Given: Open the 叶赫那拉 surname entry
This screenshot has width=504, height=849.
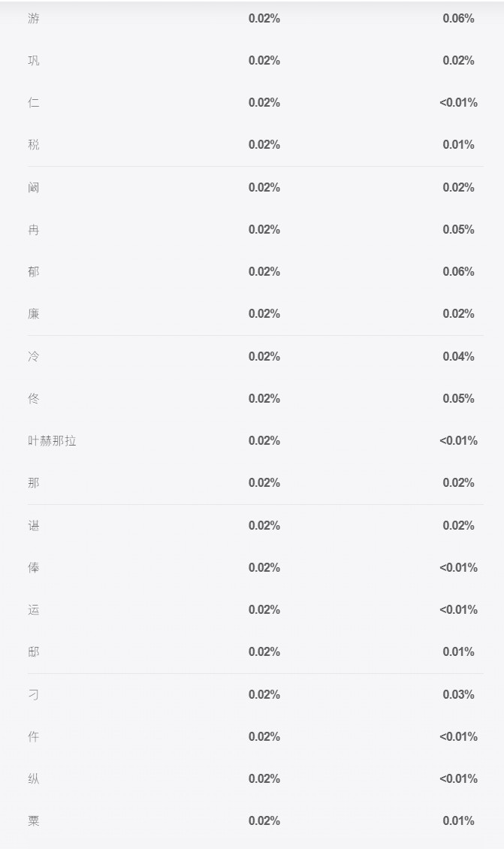Looking at the screenshot, I should pyautogui.click(x=52, y=441).
